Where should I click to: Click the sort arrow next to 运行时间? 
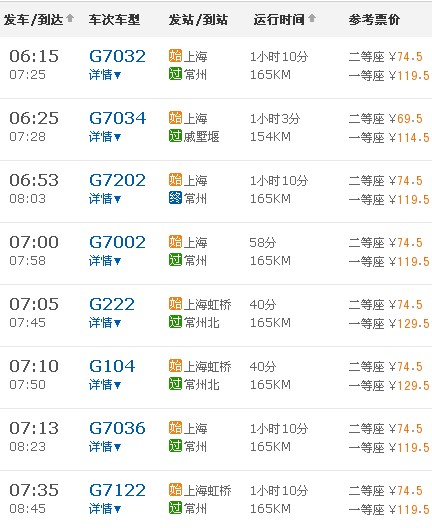point(312,18)
